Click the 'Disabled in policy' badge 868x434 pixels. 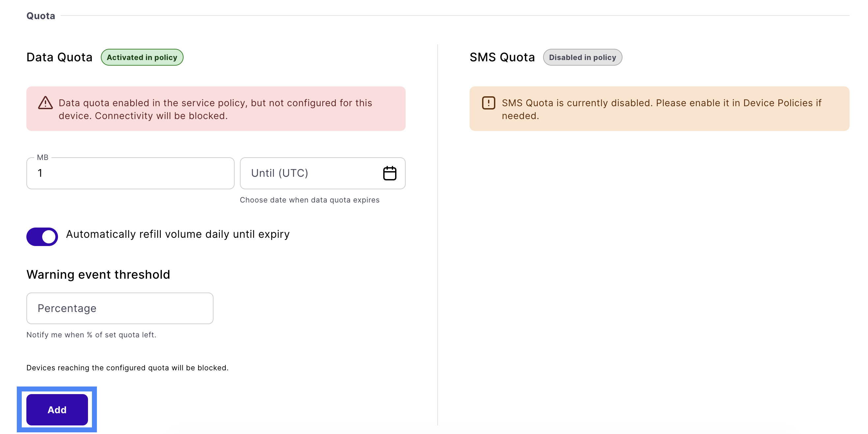click(x=582, y=57)
